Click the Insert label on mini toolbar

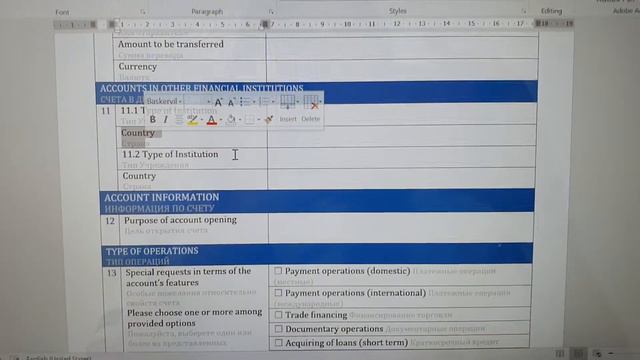[x=288, y=119]
